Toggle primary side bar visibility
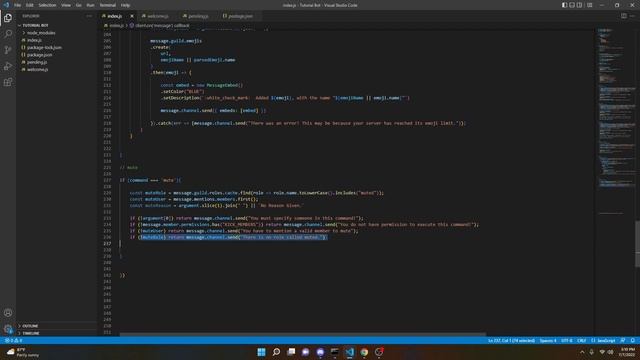Image resolution: width=640 pixels, height=360 pixels. click(564, 5)
